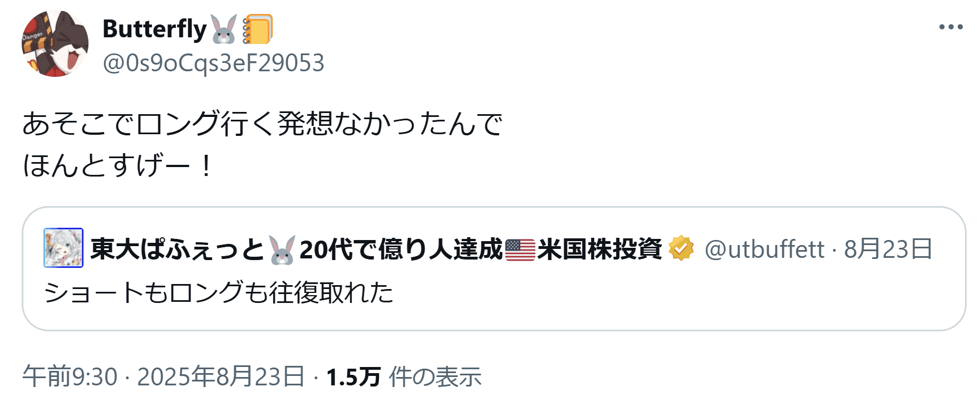This screenshot has height=416, width=980.
Task: Click the rabbit emoji beside Butterfly
Action: 224,29
